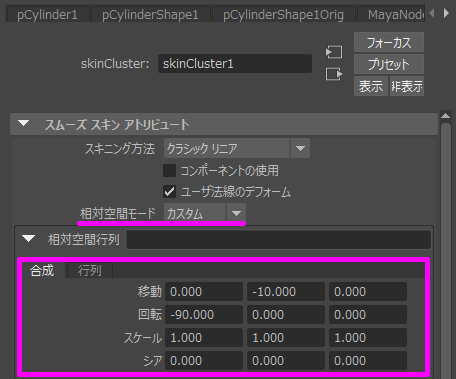Viewport: 456px width, 379px height.
Task: Open the 相対空間モード dropdown
Action: point(205,213)
